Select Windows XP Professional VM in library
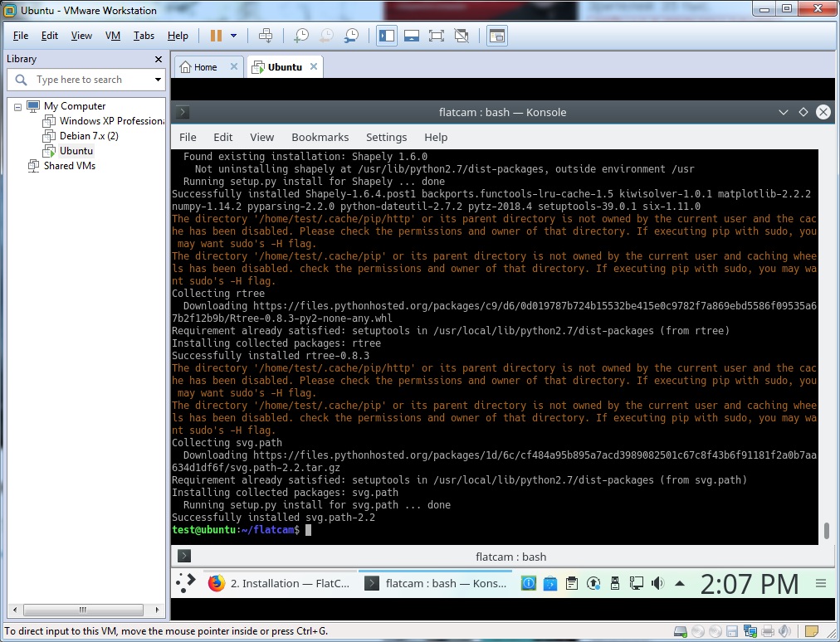 pos(105,121)
